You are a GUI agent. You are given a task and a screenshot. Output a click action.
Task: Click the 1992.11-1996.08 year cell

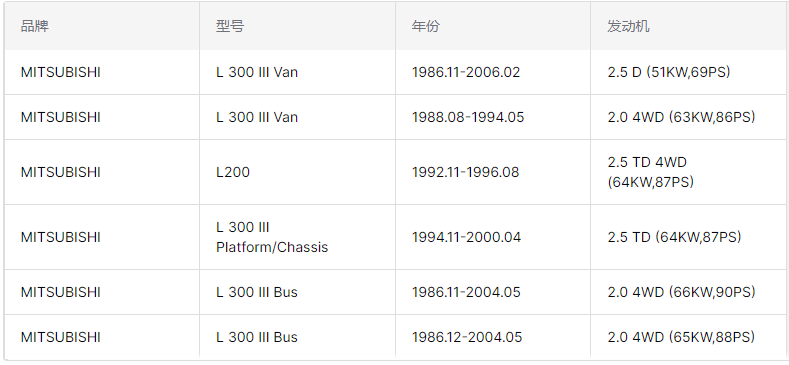[465, 172]
